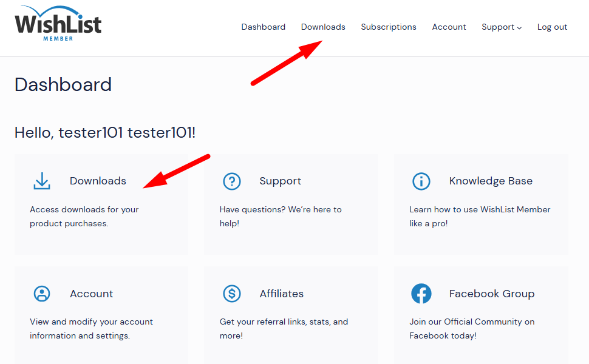Image resolution: width=589 pixels, height=364 pixels.
Task: Click the person icon on Account card
Action: click(x=42, y=294)
